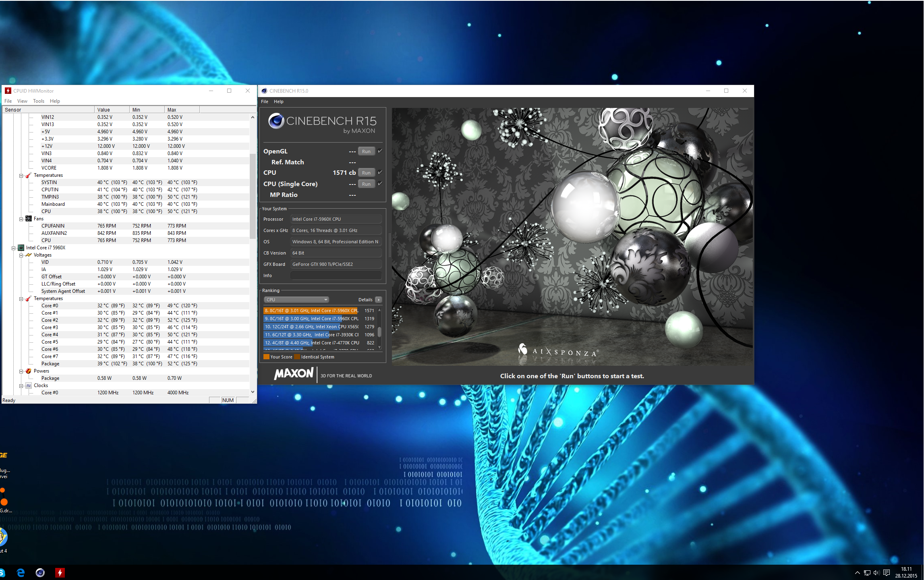Open HWMonitor's Help menu
The image size is (924, 580).
pos(55,101)
